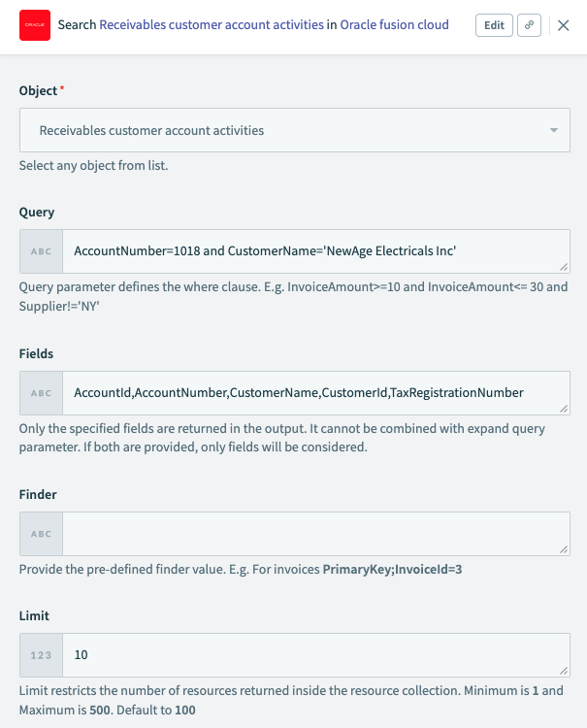Click the ABC type icon for Fields

42,393
